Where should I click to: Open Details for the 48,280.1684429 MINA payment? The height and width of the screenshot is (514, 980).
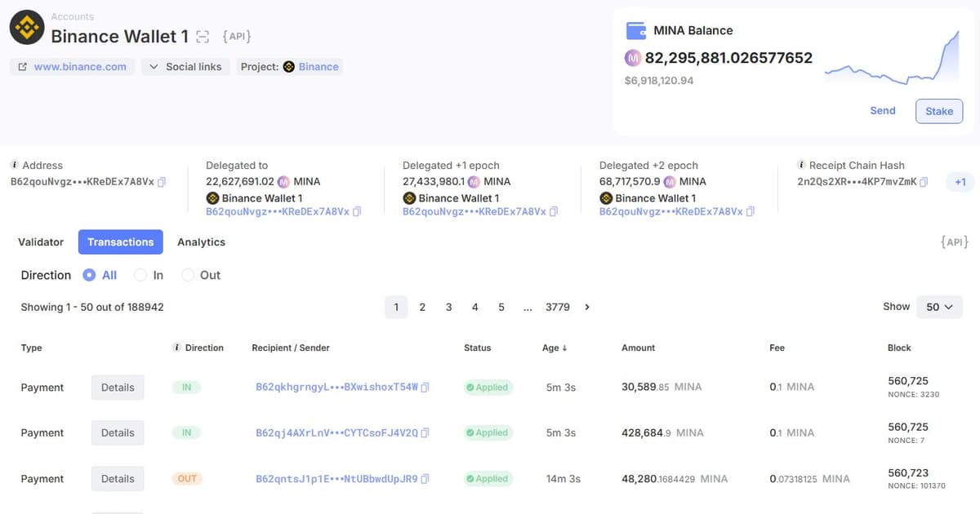[x=118, y=479]
